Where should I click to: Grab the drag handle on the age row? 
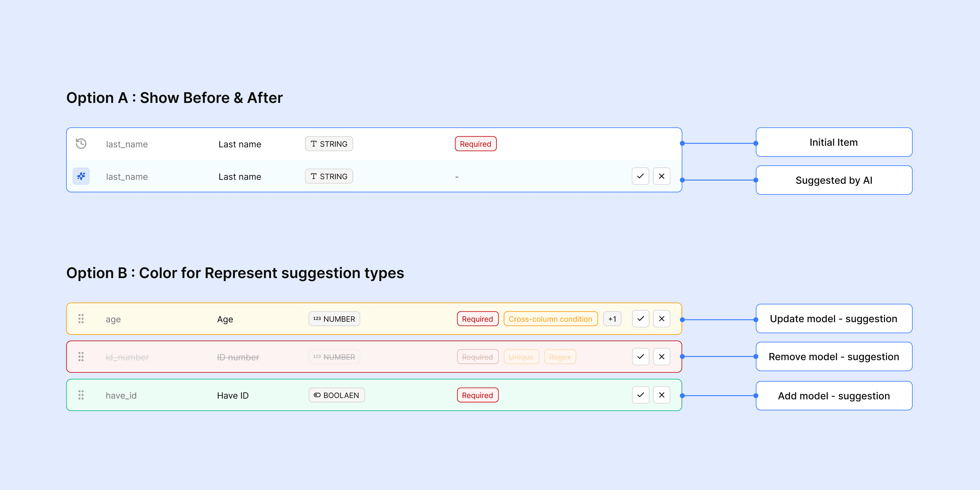coord(81,319)
